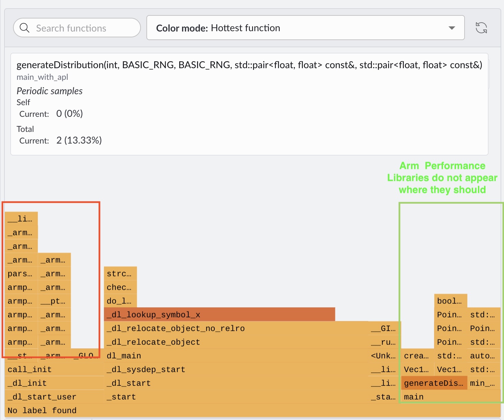
Task: Click the dropdown chevron next to Hottest function
Action: (451, 28)
